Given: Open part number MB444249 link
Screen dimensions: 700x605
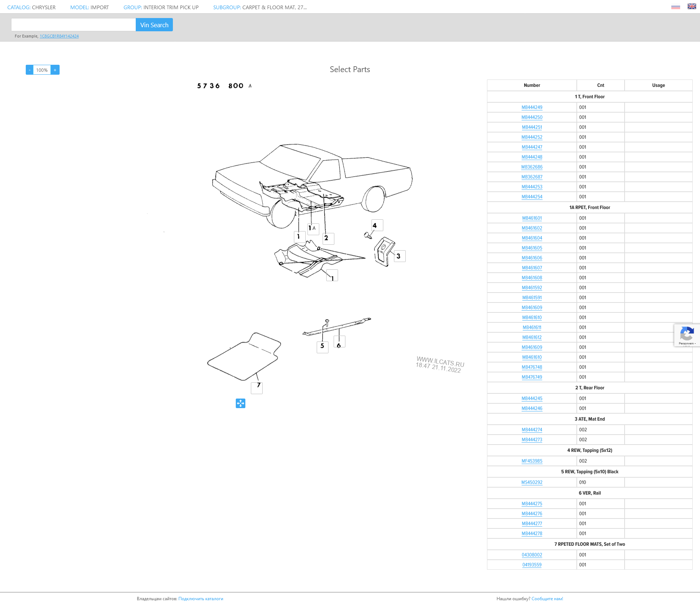Looking at the screenshot, I should tap(532, 107).
